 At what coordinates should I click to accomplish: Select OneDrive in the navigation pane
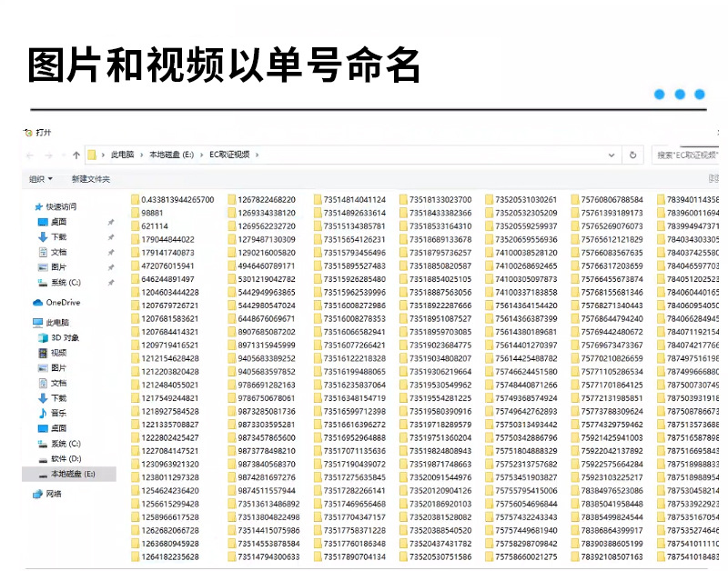tap(63, 303)
